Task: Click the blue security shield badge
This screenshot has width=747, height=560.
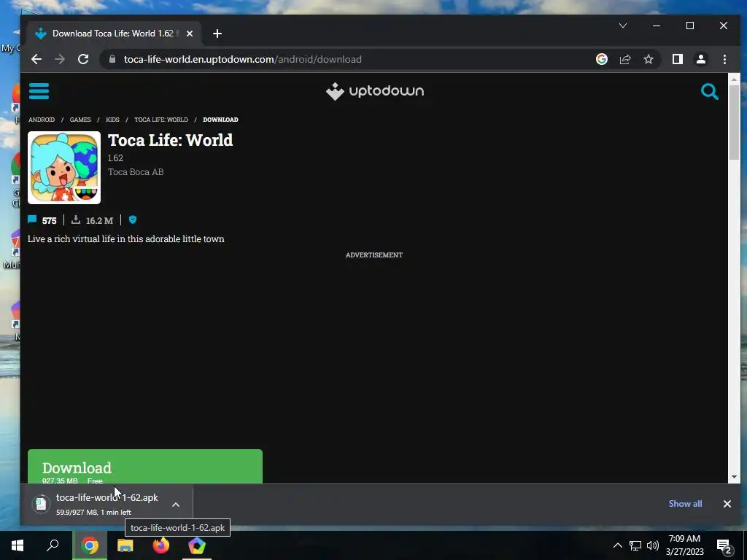Action: pos(133,219)
